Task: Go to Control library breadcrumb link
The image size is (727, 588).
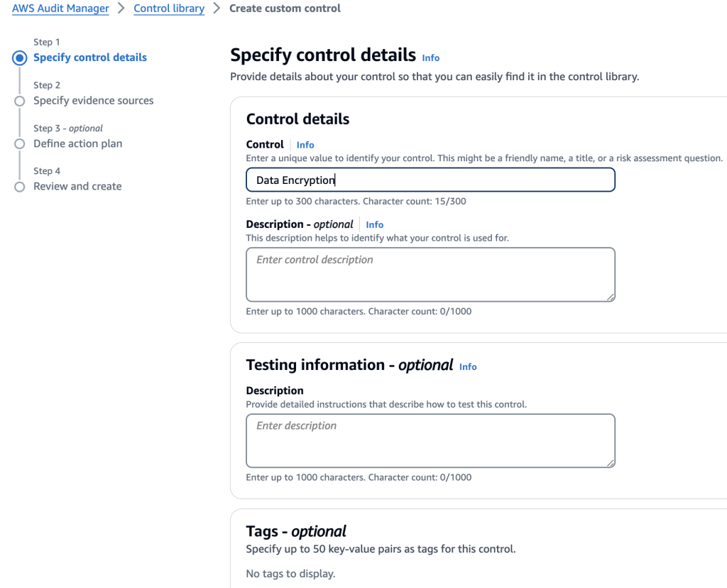Action: pyautogui.click(x=169, y=9)
